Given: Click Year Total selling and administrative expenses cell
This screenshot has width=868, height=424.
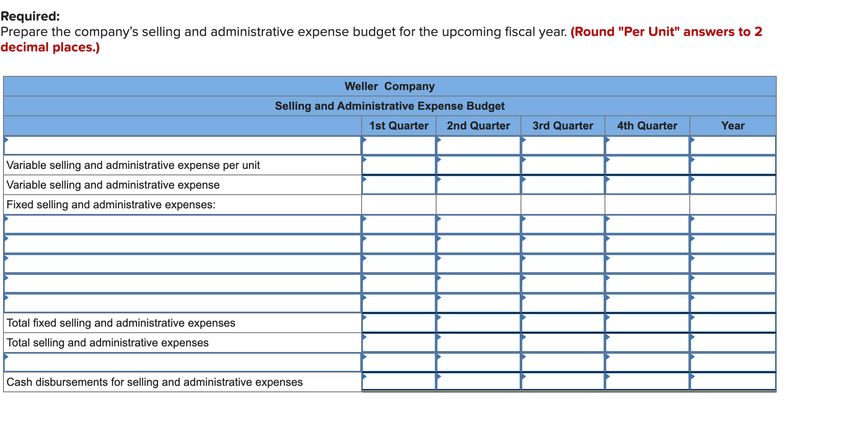Looking at the screenshot, I should point(733,343).
